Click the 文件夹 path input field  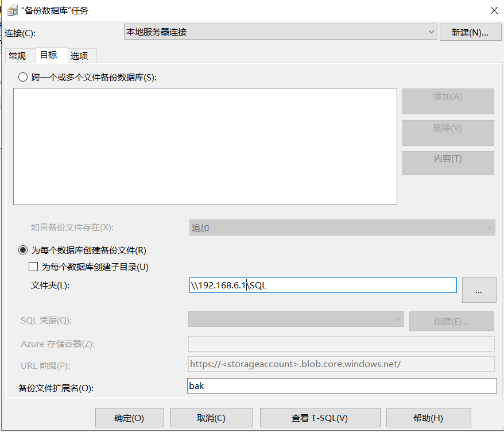pos(323,286)
